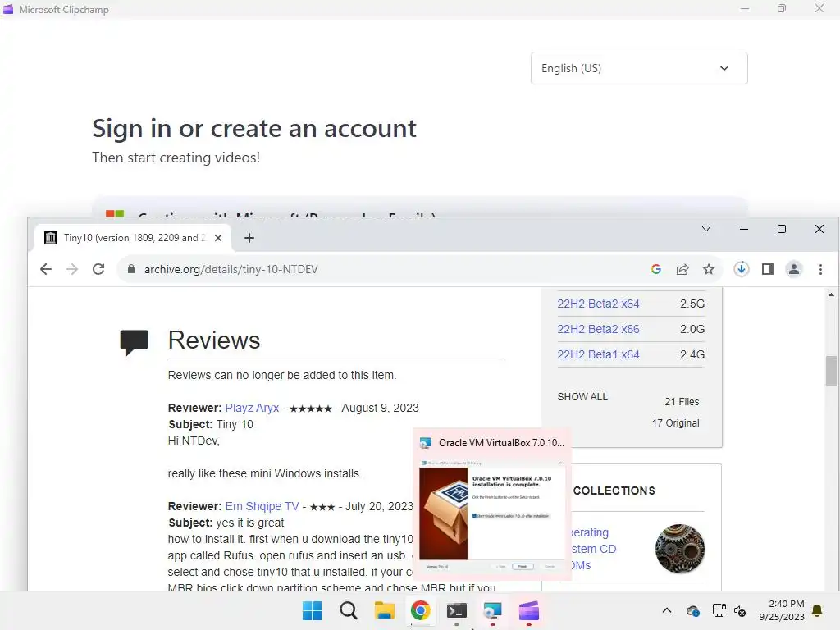Open File Explorer from the taskbar
Screen dimensions: 840x630
click(384, 610)
